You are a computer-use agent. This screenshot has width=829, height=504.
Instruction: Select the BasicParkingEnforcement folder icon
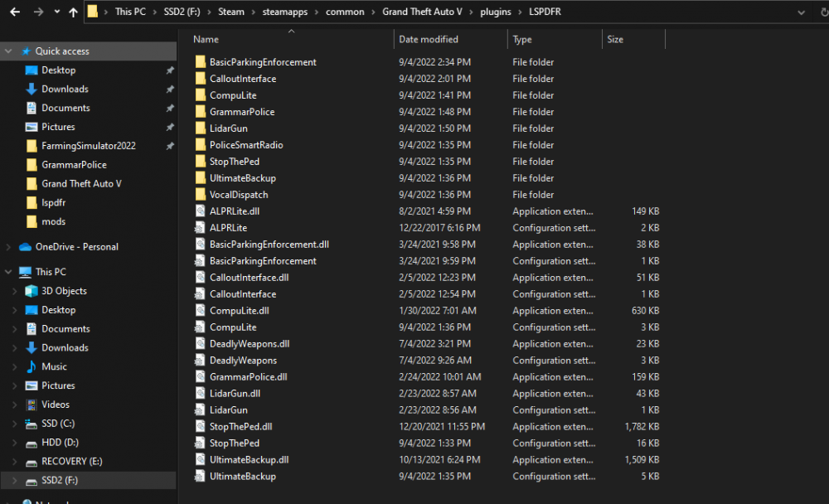tap(200, 62)
